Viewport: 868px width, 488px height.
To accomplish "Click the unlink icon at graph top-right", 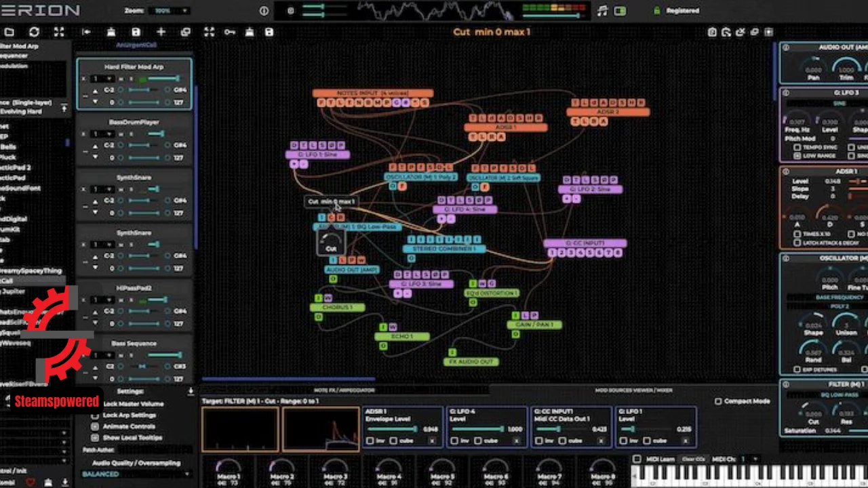I will (x=741, y=32).
